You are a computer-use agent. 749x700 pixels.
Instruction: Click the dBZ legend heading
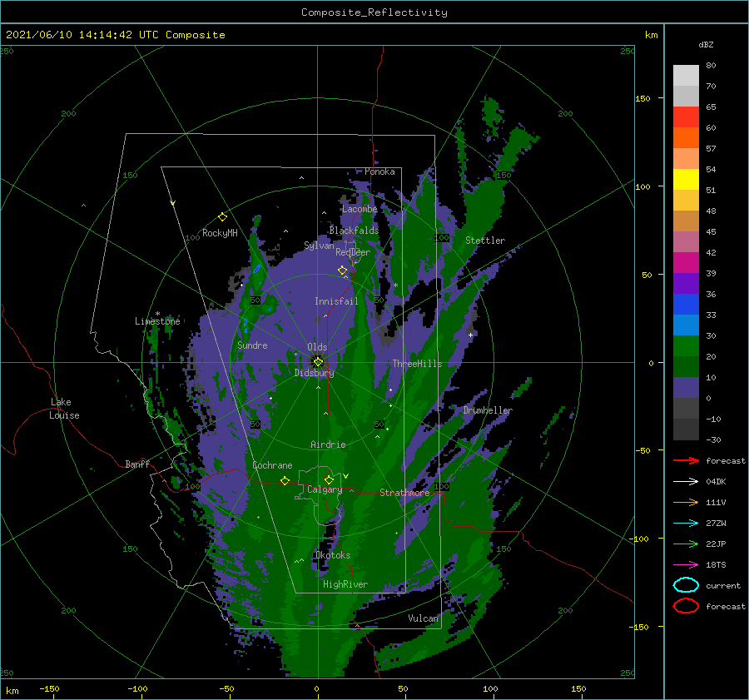tap(706, 44)
